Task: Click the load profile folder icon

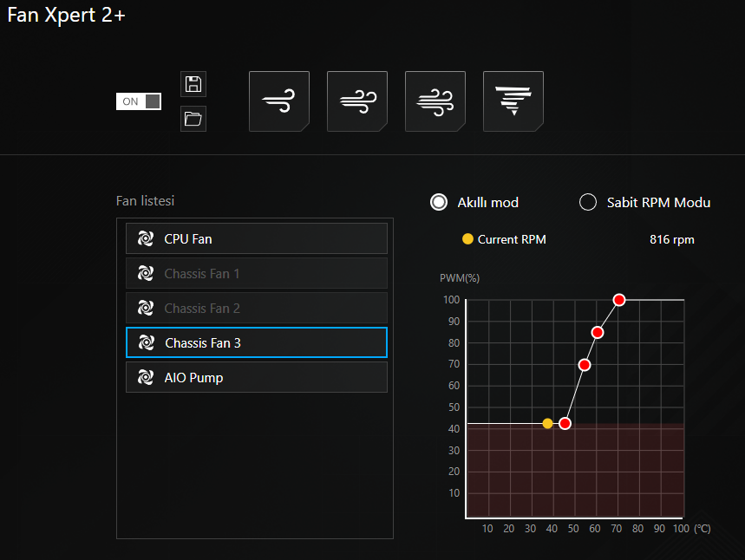Action: (193, 118)
